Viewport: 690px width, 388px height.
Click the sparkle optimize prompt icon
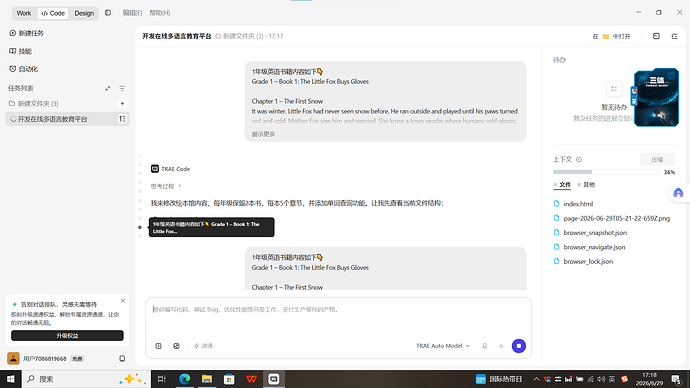point(501,346)
